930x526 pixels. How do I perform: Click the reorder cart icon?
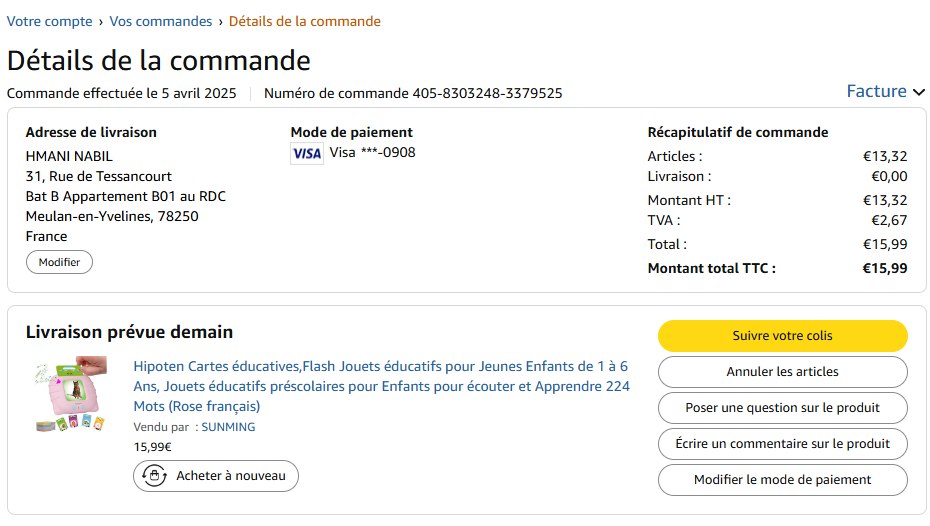point(154,476)
